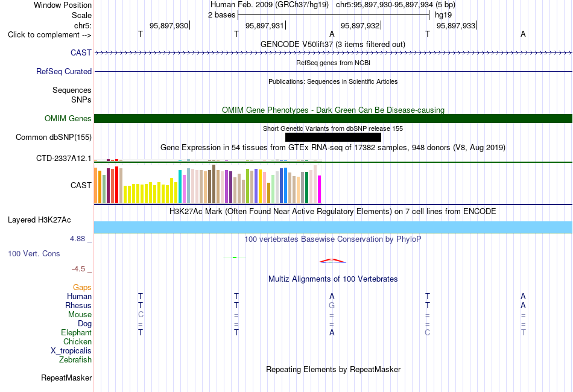Click position label 95,897,932
This screenshot has height=392, width=573.
tap(360, 25)
